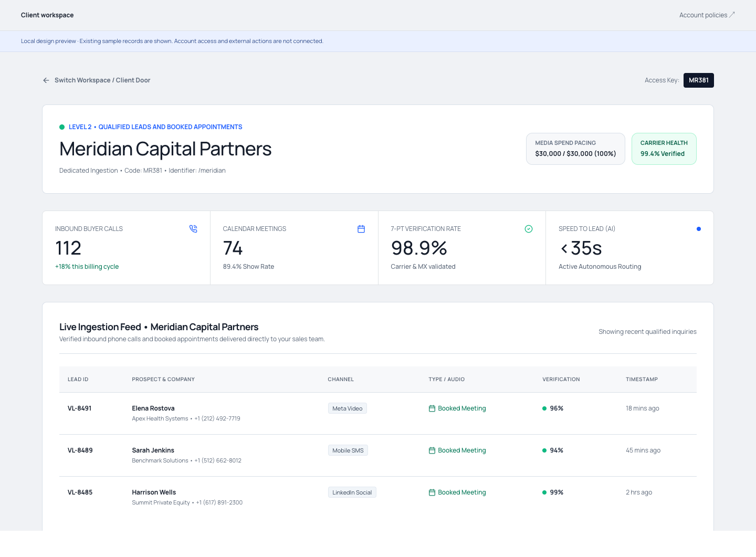The width and height of the screenshot is (756, 557).
Task: Click the PROSPECT & COMPANY column header
Action: point(163,380)
